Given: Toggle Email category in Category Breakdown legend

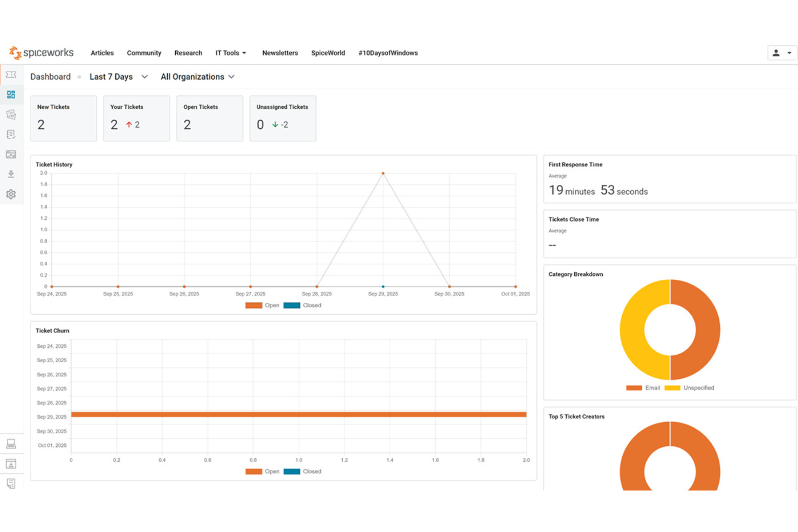Looking at the screenshot, I should (643, 388).
